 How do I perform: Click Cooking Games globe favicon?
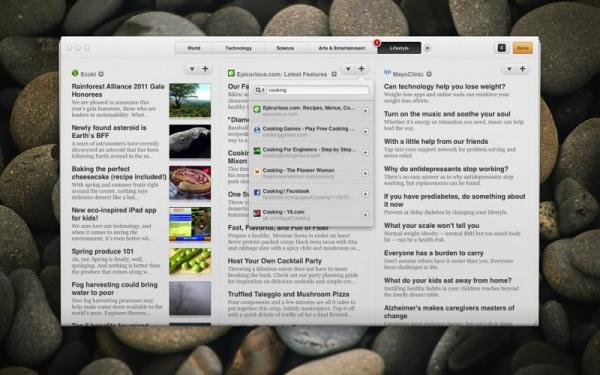pos(257,130)
